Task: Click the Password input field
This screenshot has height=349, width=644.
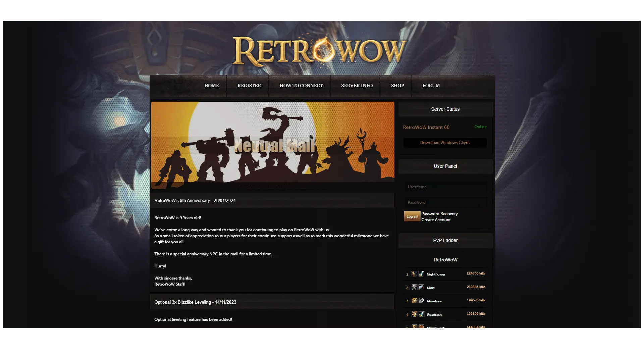Action: click(446, 202)
